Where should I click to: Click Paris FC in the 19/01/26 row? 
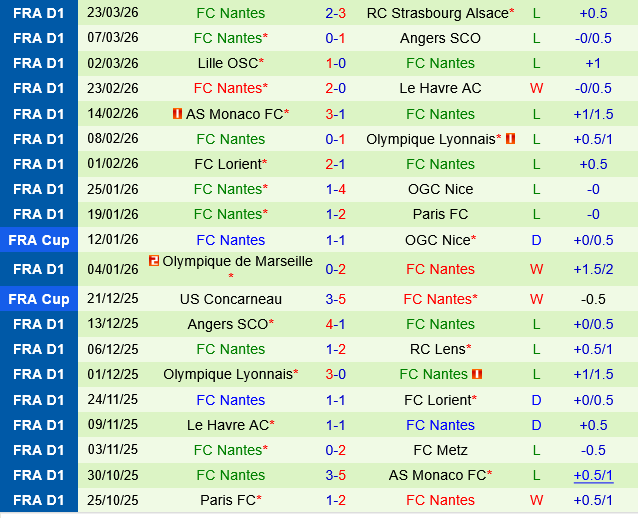(x=440, y=214)
